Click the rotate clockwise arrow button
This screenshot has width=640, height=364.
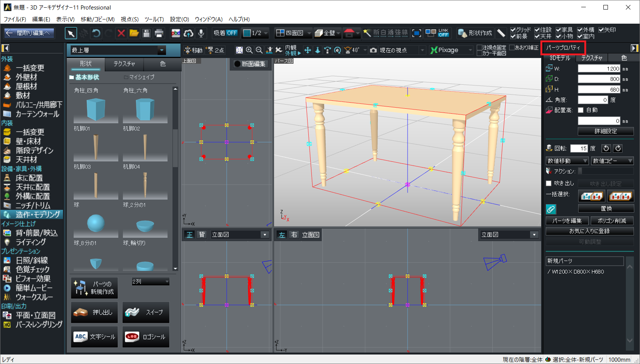pyautogui.click(x=618, y=148)
